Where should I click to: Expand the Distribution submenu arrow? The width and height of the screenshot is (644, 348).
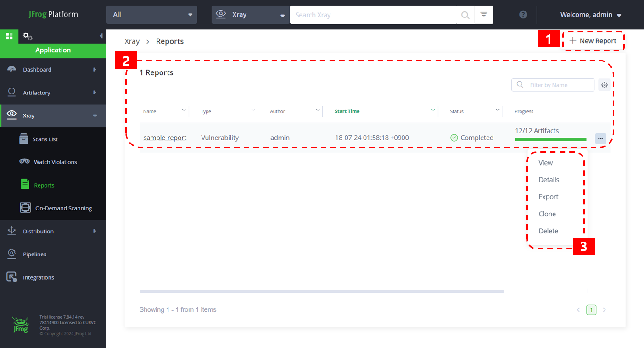click(95, 231)
